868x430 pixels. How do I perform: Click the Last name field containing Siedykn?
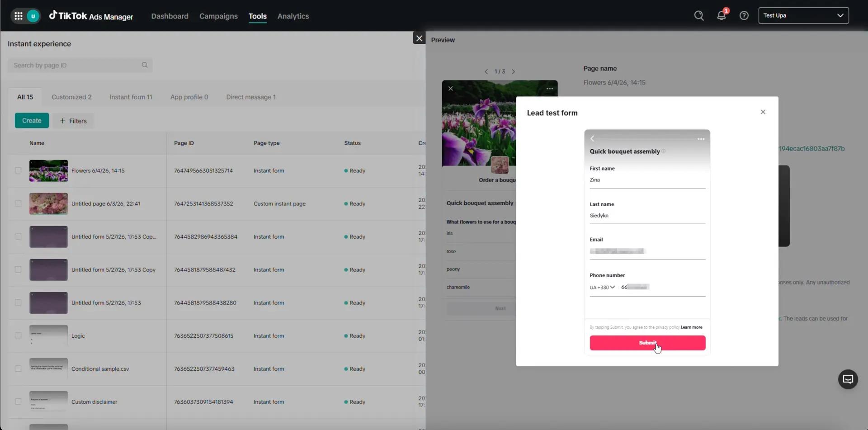[647, 216]
